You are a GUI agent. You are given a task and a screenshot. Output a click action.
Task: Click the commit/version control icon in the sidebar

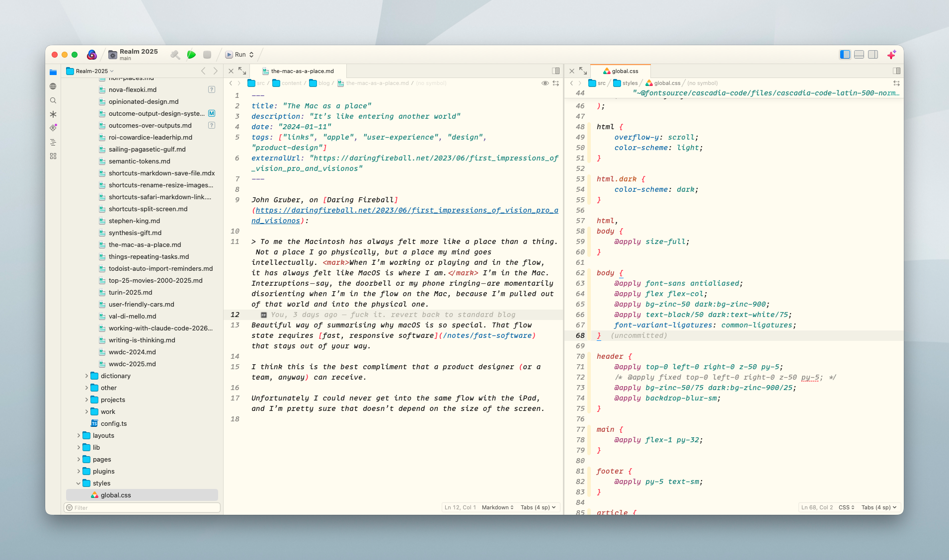click(53, 128)
